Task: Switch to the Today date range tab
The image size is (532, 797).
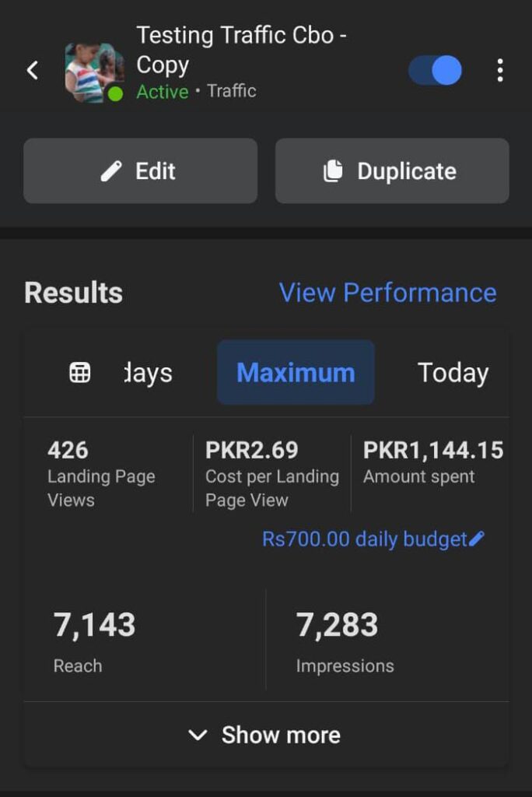Action: (x=453, y=373)
